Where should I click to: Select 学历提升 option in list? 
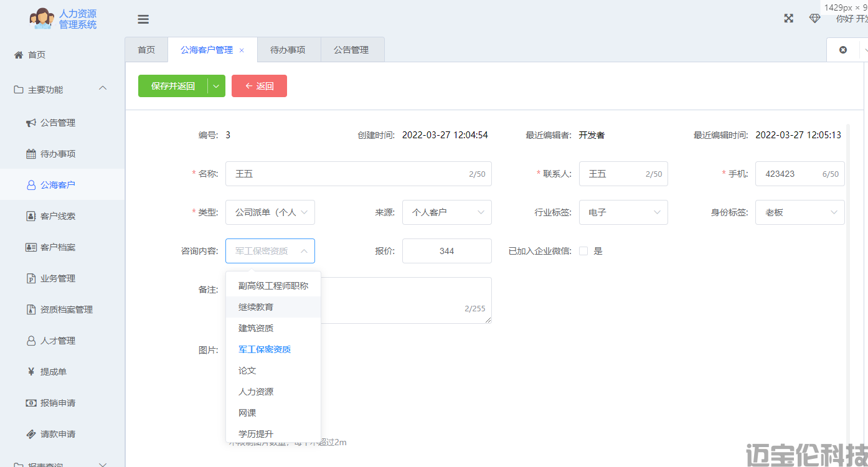coord(273,434)
